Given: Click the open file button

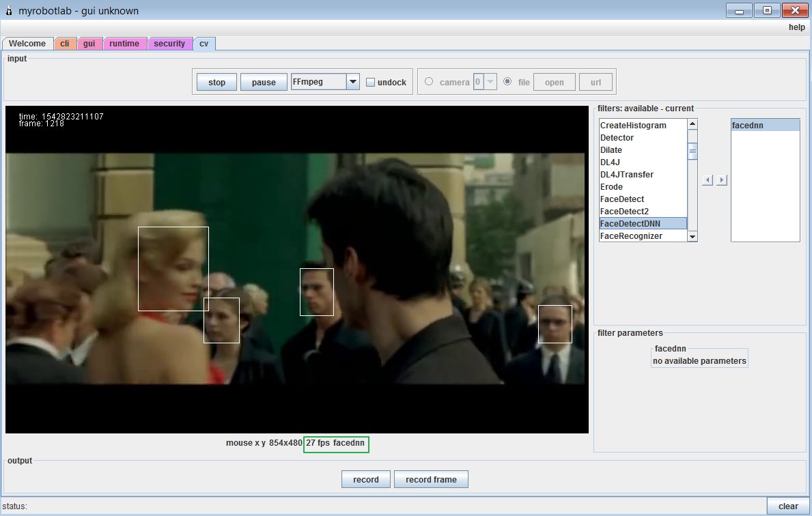Looking at the screenshot, I should [554, 83].
